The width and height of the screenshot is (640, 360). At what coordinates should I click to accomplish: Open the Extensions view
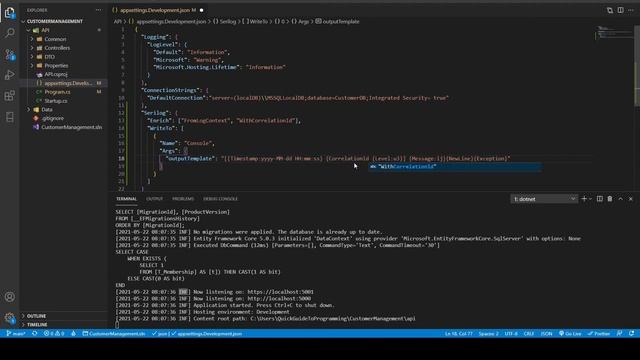click(9, 96)
